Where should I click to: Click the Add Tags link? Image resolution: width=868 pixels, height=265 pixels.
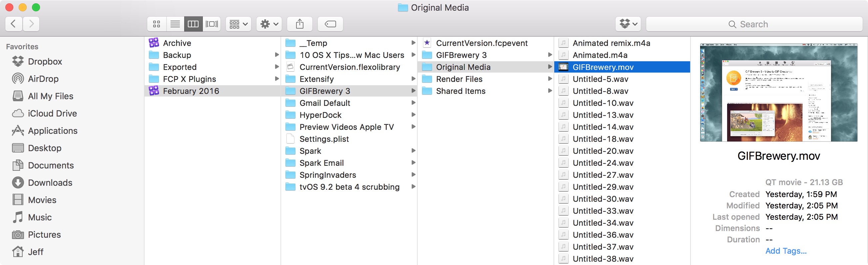[786, 251]
